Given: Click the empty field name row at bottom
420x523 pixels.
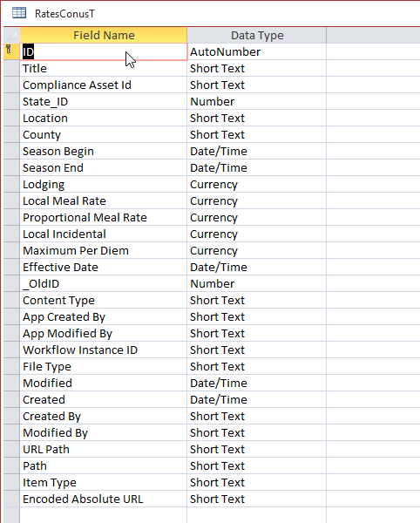Looking at the screenshot, I should (104, 515).
